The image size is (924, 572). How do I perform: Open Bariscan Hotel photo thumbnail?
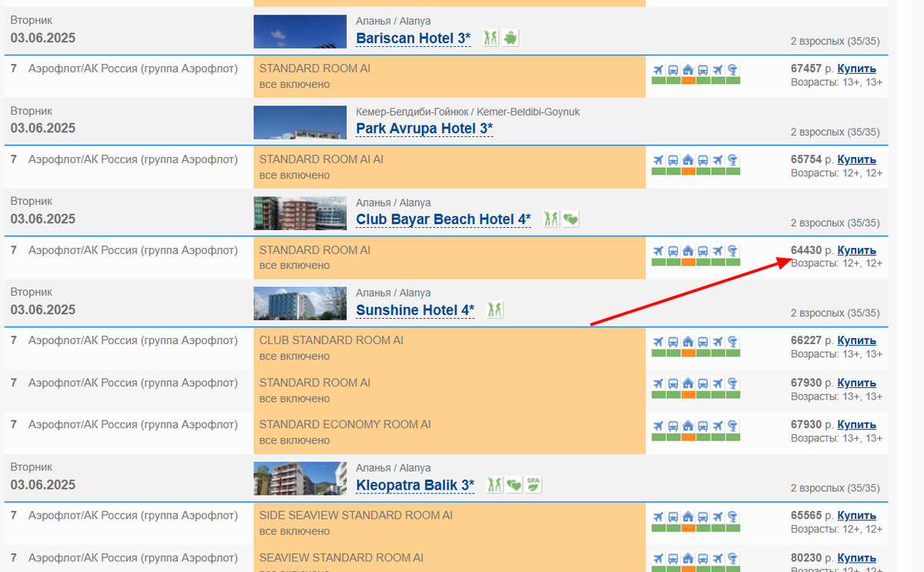pyautogui.click(x=300, y=32)
